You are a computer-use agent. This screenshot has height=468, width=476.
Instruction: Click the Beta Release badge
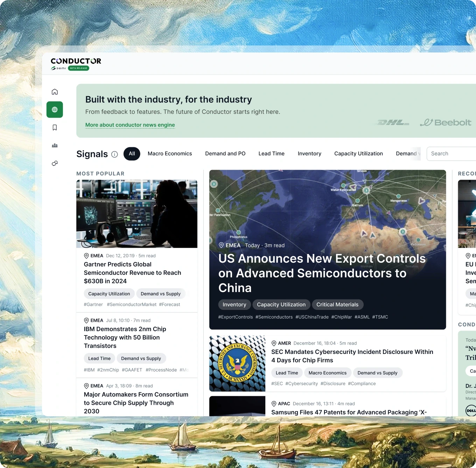pyautogui.click(x=78, y=68)
